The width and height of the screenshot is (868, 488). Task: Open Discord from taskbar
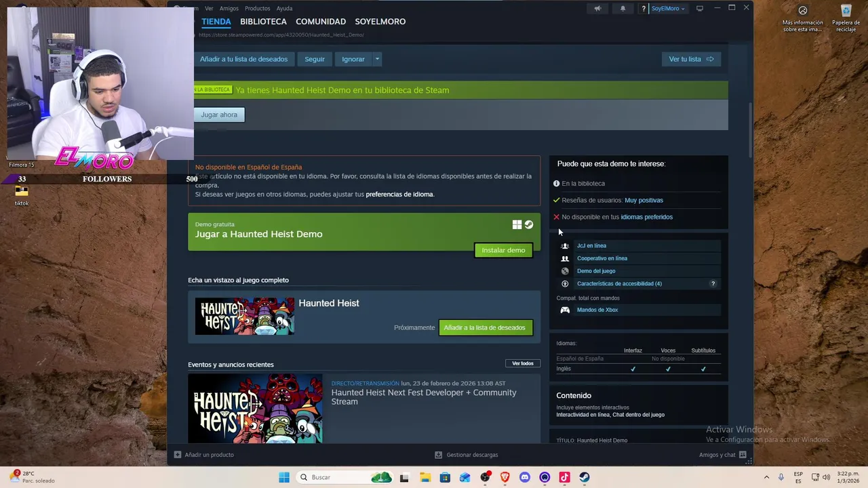[524, 477]
